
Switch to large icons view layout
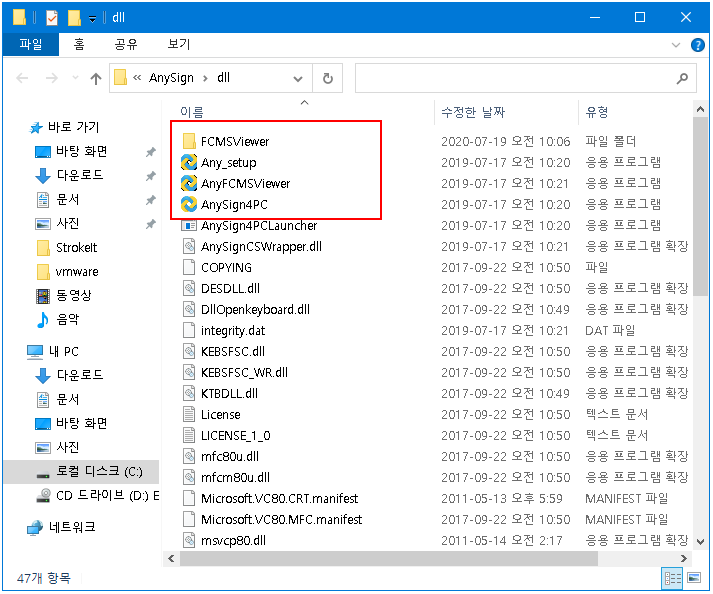[x=694, y=578]
